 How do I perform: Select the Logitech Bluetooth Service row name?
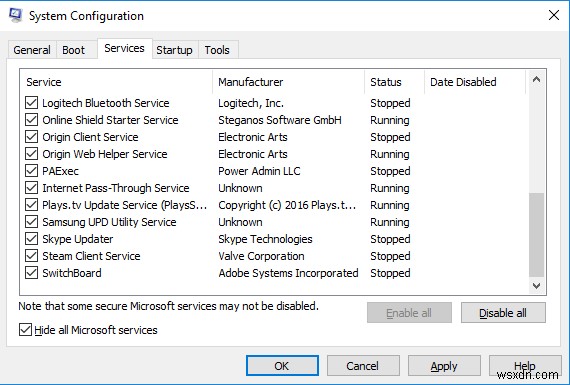tap(106, 103)
